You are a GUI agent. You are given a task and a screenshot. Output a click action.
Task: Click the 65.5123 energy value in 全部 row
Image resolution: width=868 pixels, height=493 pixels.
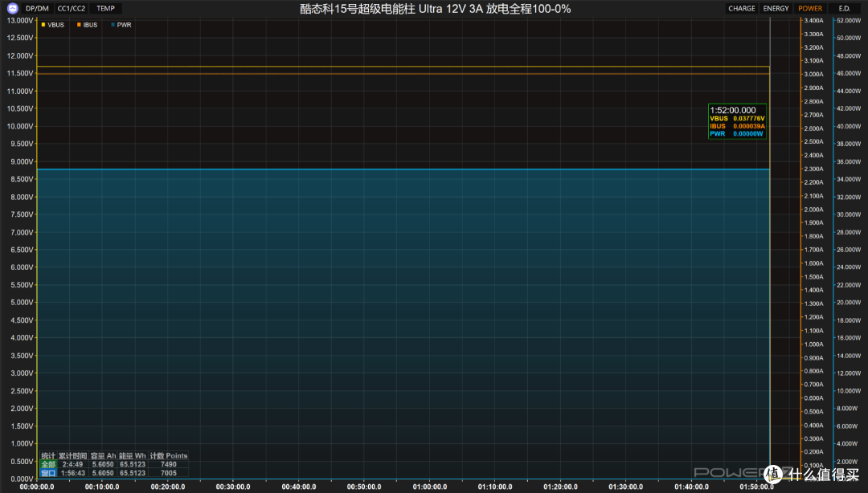pos(133,464)
